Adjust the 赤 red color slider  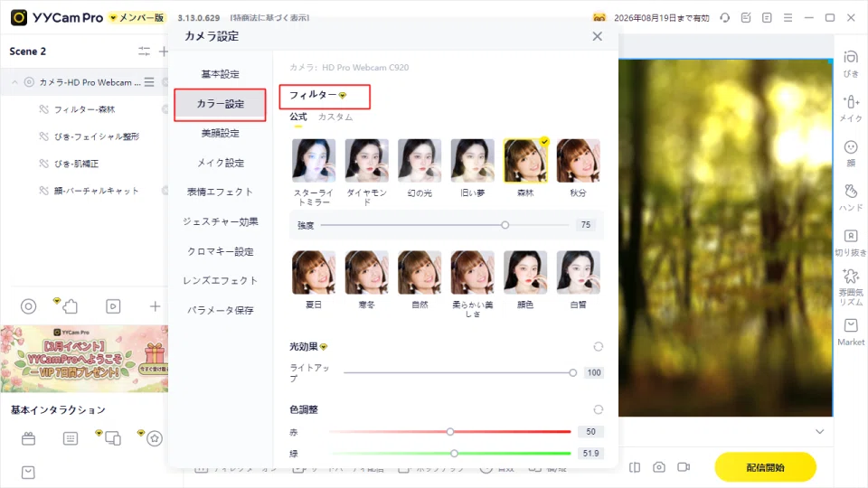pos(450,432)
